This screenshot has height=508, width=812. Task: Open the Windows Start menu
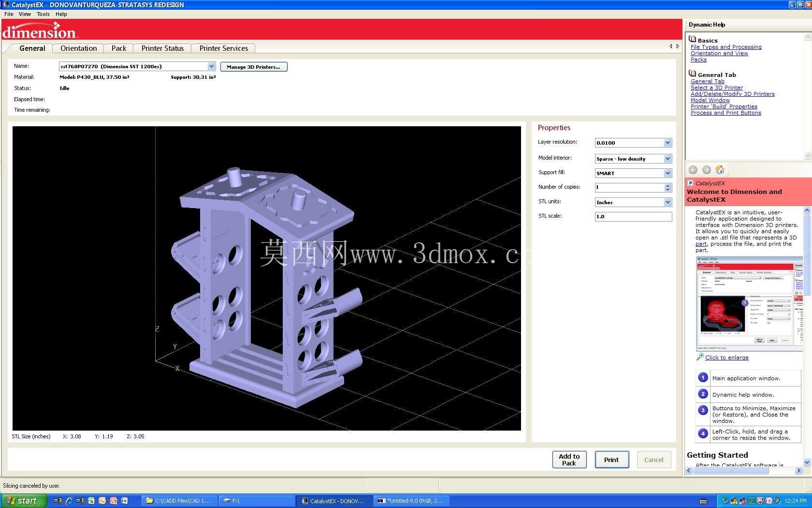[x=24, y=501]
